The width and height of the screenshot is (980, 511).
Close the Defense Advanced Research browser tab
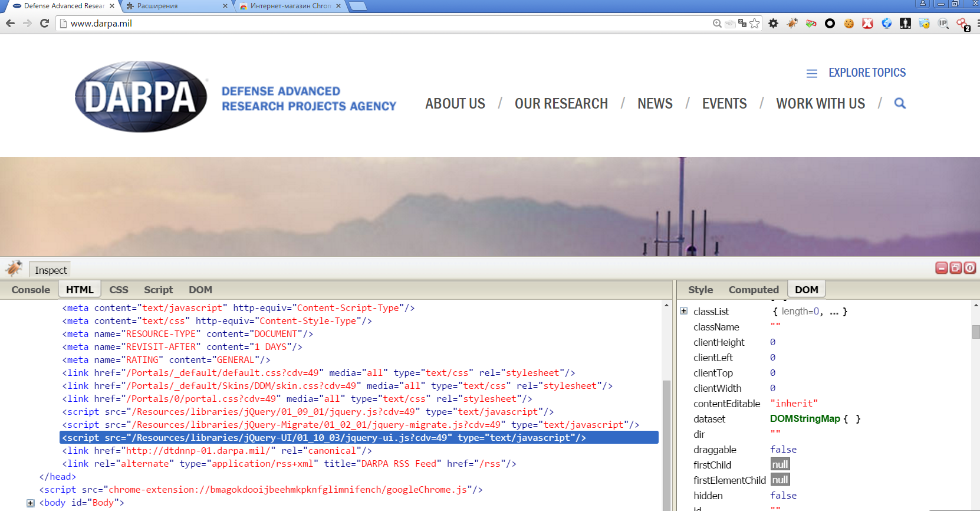[112, 6]
